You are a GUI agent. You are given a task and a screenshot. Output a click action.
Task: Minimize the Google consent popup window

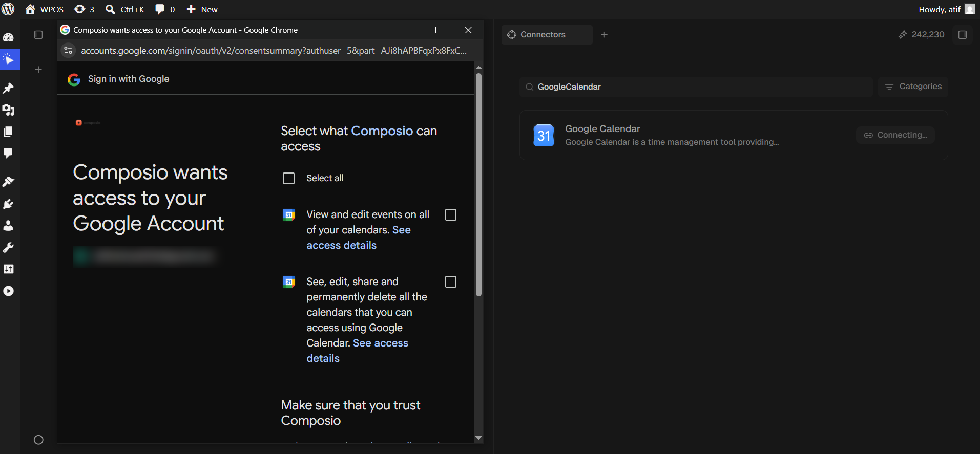[x=410, y=30]
